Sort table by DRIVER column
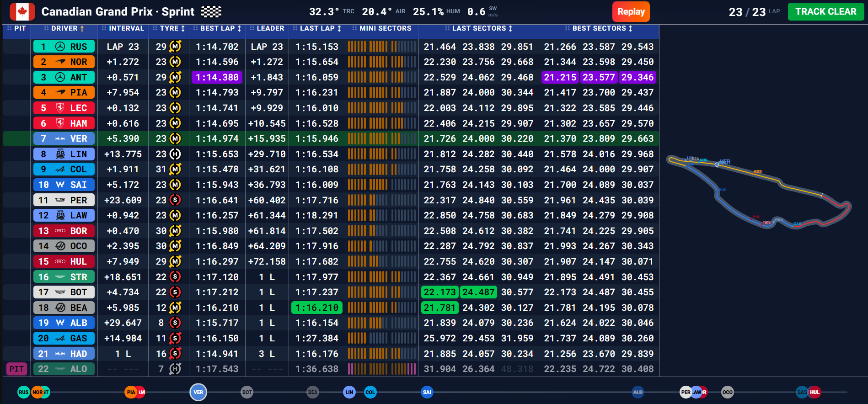 (64, 28)
